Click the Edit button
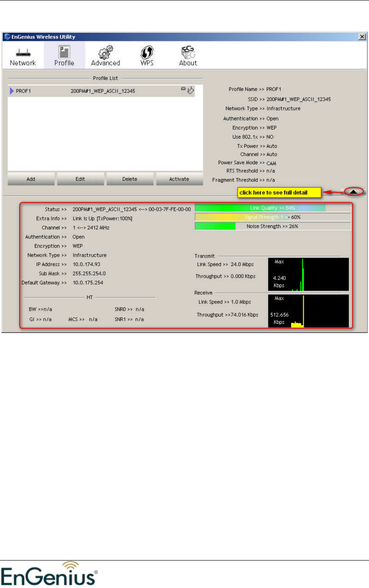Image resolution: width=369 pixels, height=588 pixels. click(80, 179)
